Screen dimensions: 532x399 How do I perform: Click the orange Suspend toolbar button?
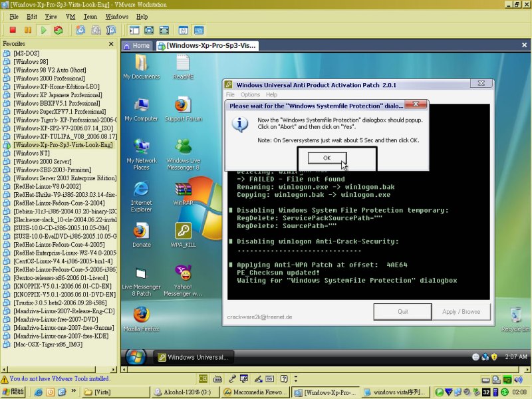(x=28, y=30)
